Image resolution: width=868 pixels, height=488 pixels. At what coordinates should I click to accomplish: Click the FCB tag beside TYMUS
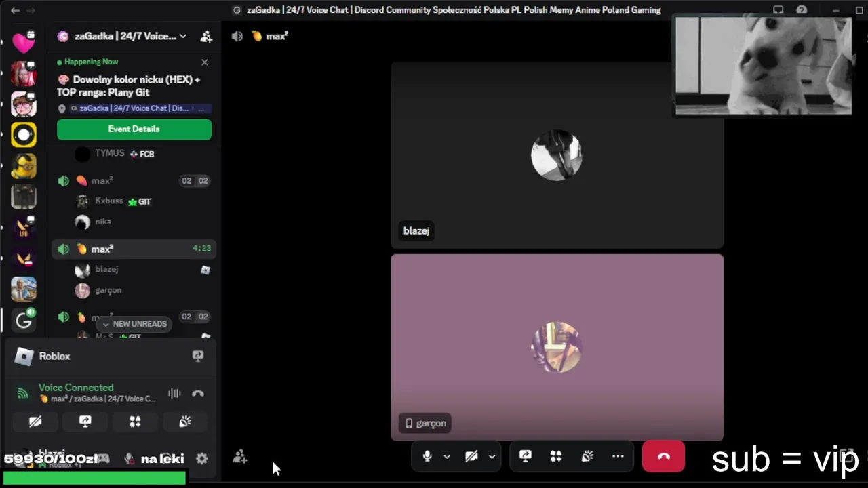(142, 154)
